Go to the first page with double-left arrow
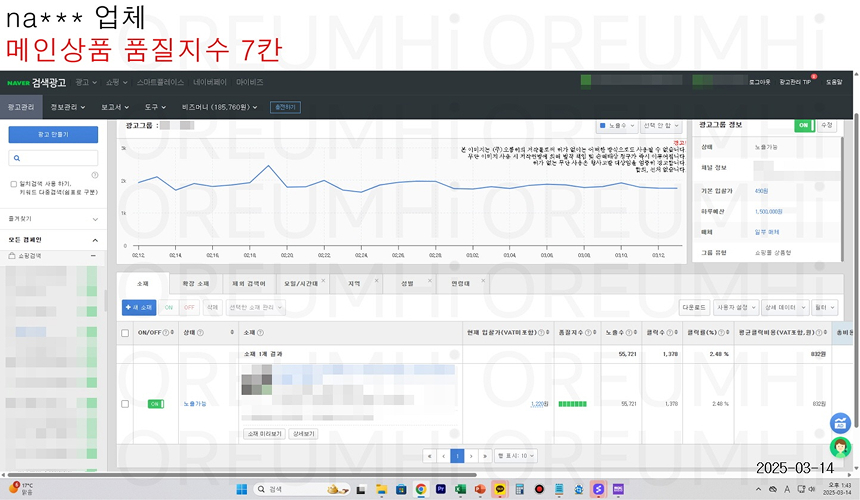 (429, 456)
